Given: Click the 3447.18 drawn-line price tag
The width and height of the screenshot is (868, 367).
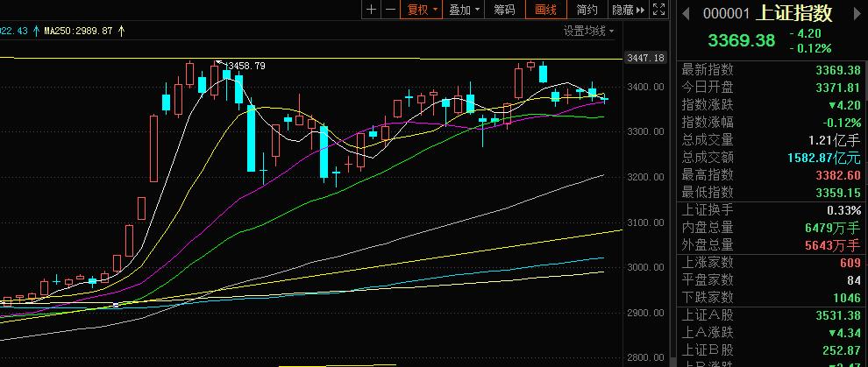Looking at the screenshot, I should [644, 58].
